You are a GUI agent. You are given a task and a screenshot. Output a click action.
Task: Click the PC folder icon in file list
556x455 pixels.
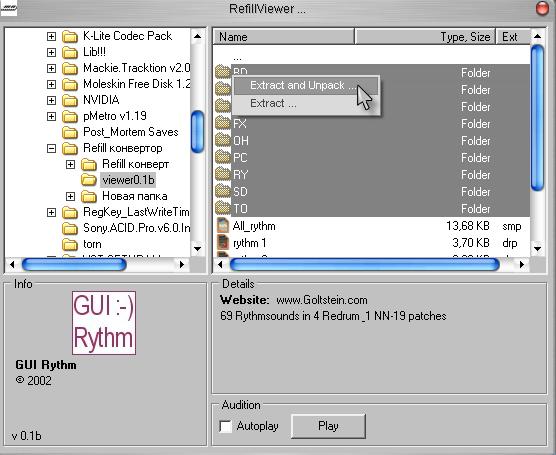coord(223,157)
